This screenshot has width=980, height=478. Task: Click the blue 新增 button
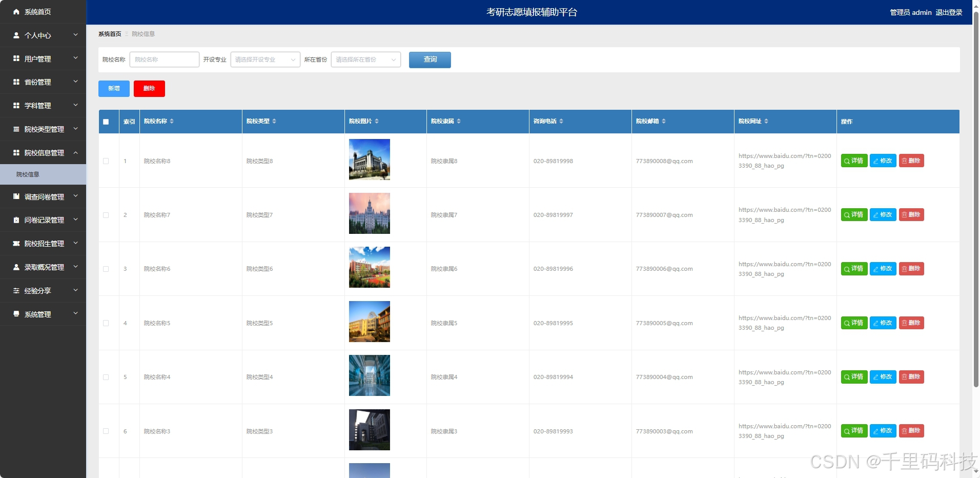[114, 88]
